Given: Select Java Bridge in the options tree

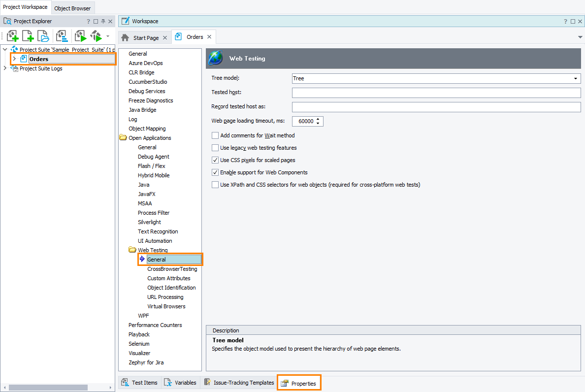Looking at the screenshot, I should tap(142, 110).
